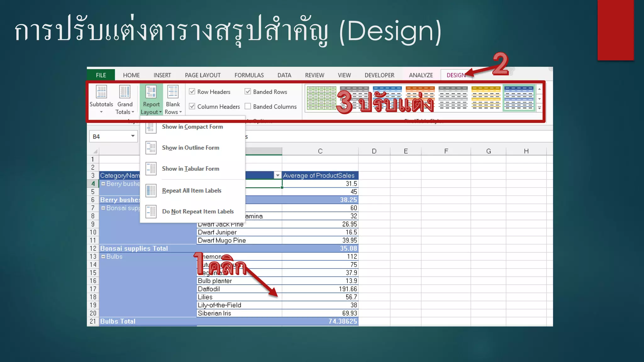Click the Bulbs Total cell
This screenshot has width=644, height=362.
pos(148,321)
